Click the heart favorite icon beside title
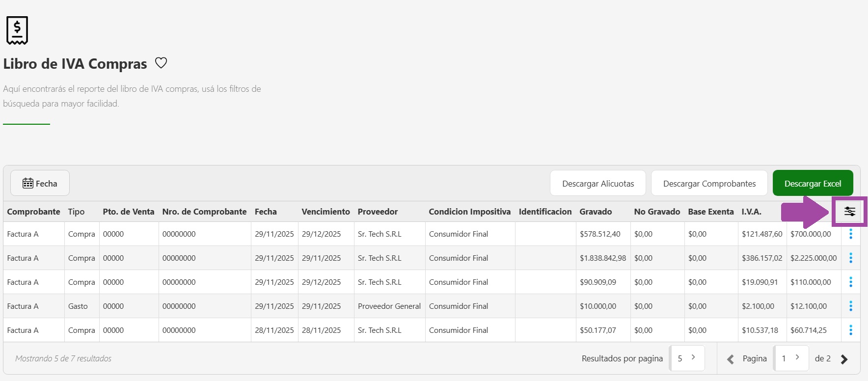This screenshot has height=381, width=868. (x=161, y=63)
